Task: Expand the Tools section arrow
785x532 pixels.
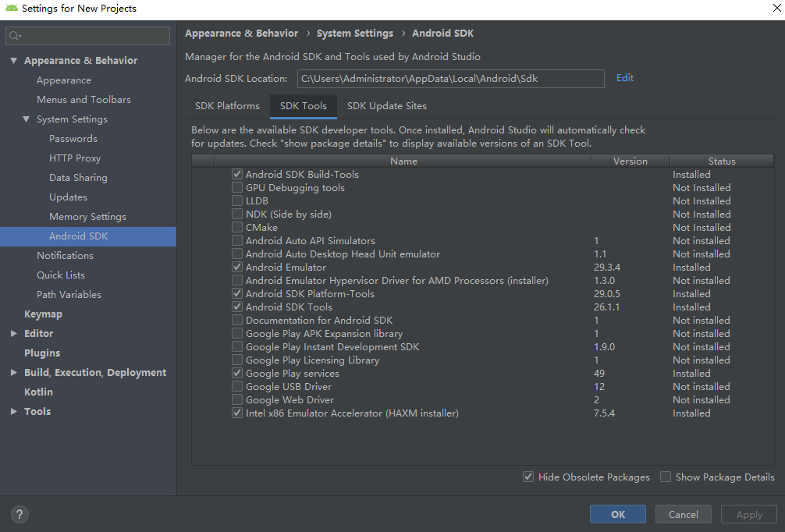Action: [13, 411]
